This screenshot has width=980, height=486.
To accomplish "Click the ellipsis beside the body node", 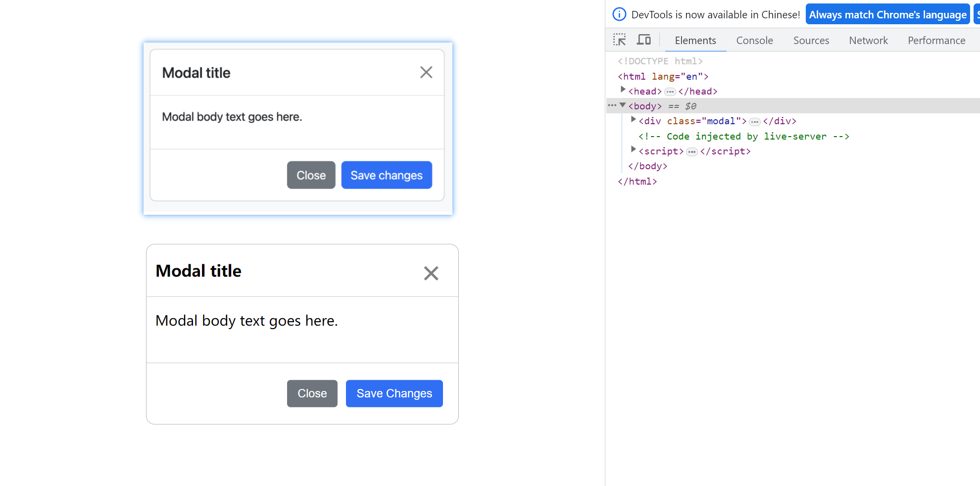I will click(x=612, y=105).
